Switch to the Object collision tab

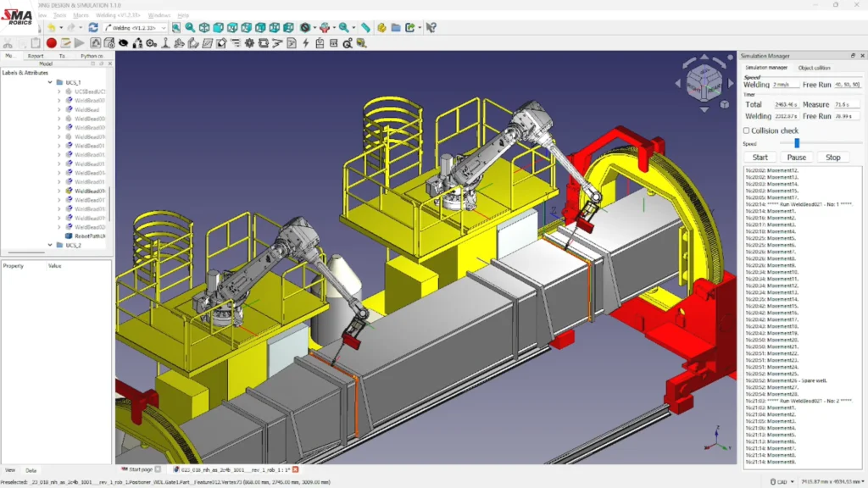point(814,68)
